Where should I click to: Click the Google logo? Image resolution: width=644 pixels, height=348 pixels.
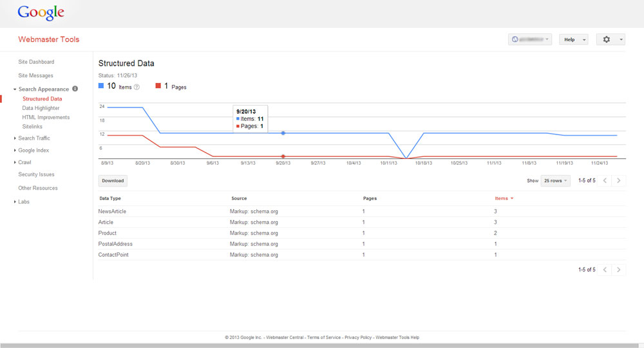pyautogui.click(x=41, y=12)
